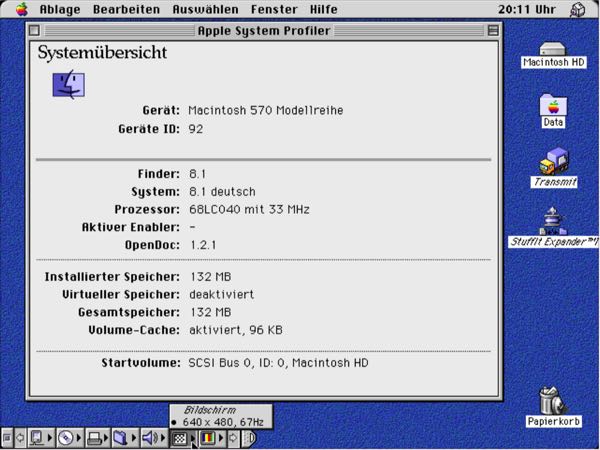The height and width of the screenshot is (450, 600).
Task: Select the Papierkorb trash icon
Action: [553, 406]
